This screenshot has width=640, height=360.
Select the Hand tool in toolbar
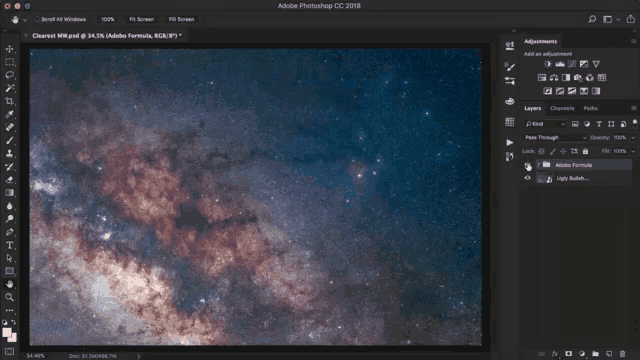(x=9, y=284)
